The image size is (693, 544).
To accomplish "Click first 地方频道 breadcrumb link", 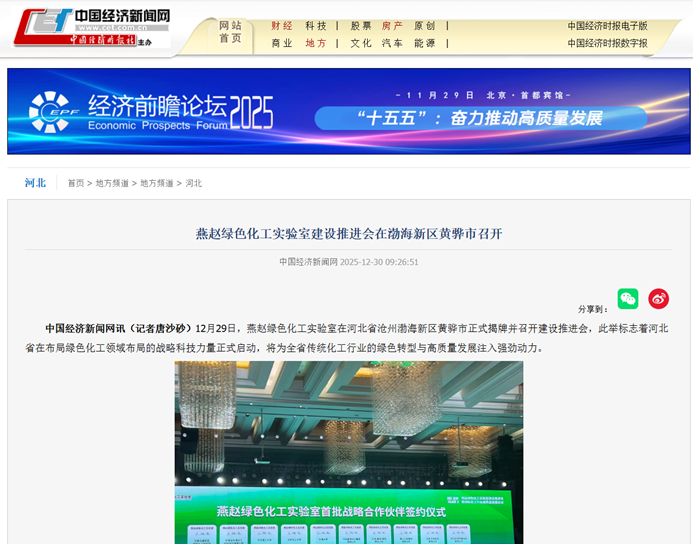I will tap(112, 183).
